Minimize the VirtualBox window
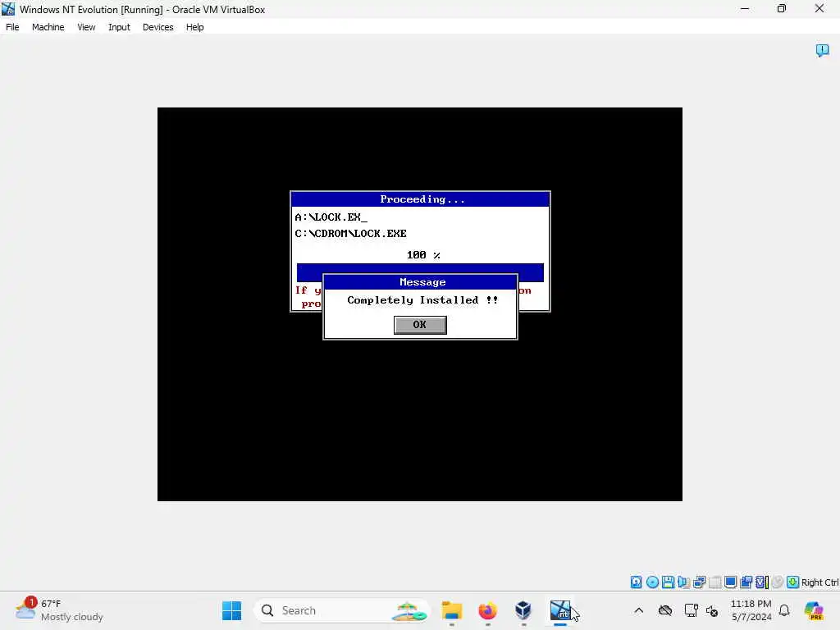 [x=745, y=8]
